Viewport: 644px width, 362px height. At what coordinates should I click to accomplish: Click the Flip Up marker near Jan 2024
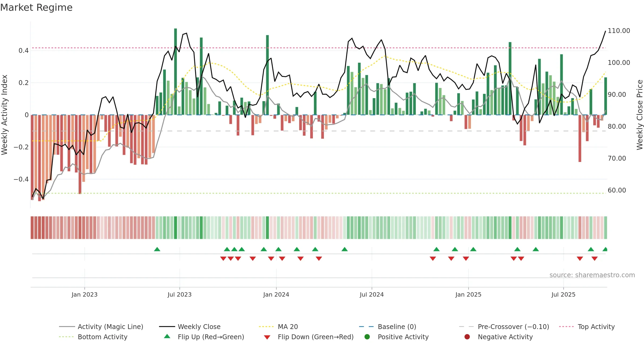tap(278, 249)
